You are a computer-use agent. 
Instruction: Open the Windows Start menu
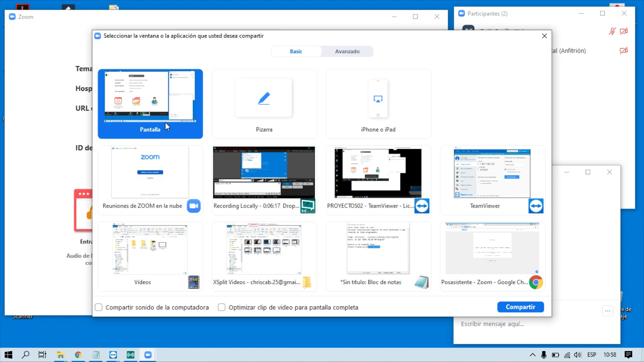8,355
